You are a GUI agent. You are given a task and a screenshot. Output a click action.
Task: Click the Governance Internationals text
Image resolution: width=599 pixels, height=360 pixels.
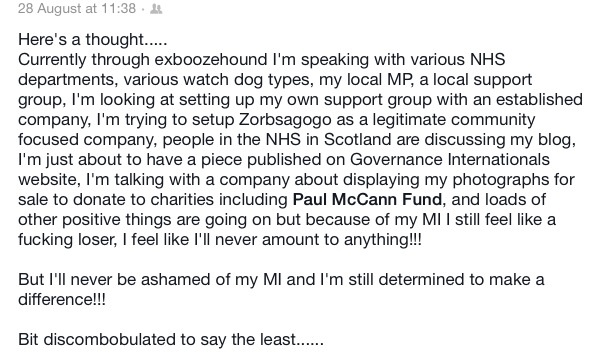point(450,159)
